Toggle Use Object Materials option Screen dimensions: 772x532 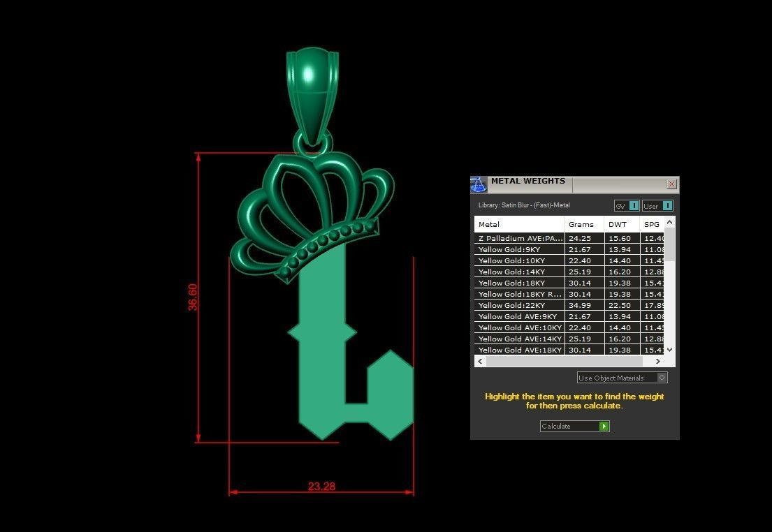pos(622,378)
